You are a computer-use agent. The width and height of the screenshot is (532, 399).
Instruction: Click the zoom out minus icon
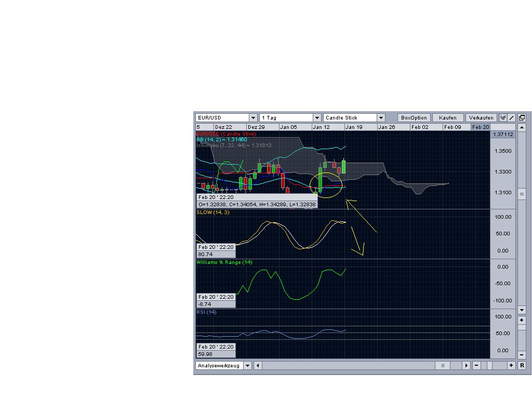(522, 354)
